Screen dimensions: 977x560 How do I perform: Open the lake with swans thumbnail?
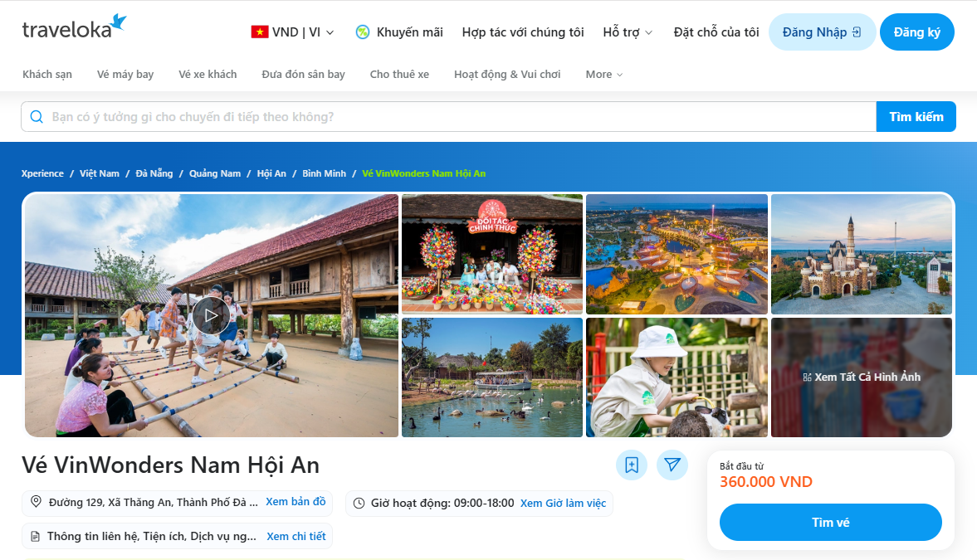coord(492,377)
